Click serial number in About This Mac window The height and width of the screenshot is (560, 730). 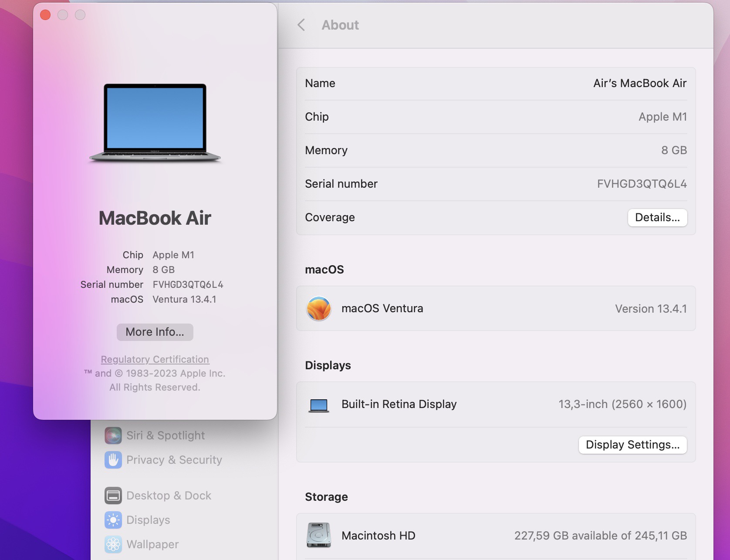[188, 284]
